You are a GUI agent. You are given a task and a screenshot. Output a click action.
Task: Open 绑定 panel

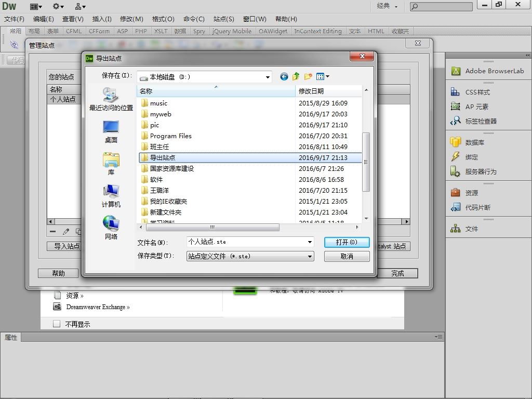tap(464, 157)
